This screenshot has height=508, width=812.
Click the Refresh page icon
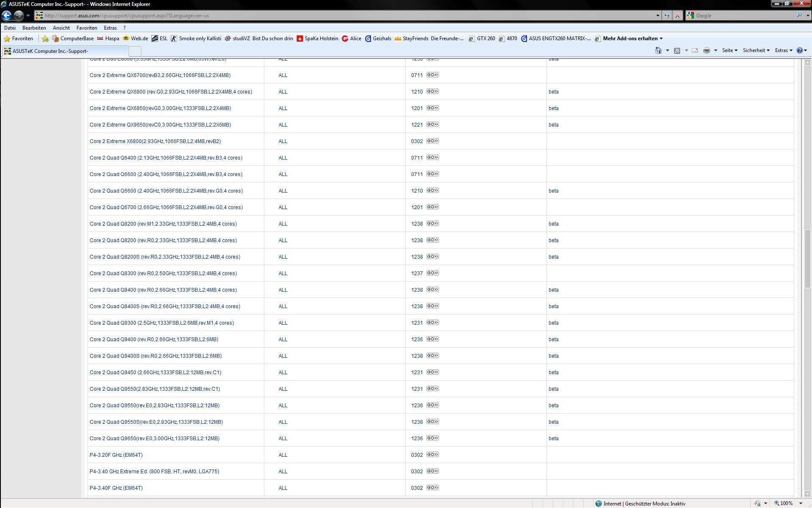tap(667, 16)
